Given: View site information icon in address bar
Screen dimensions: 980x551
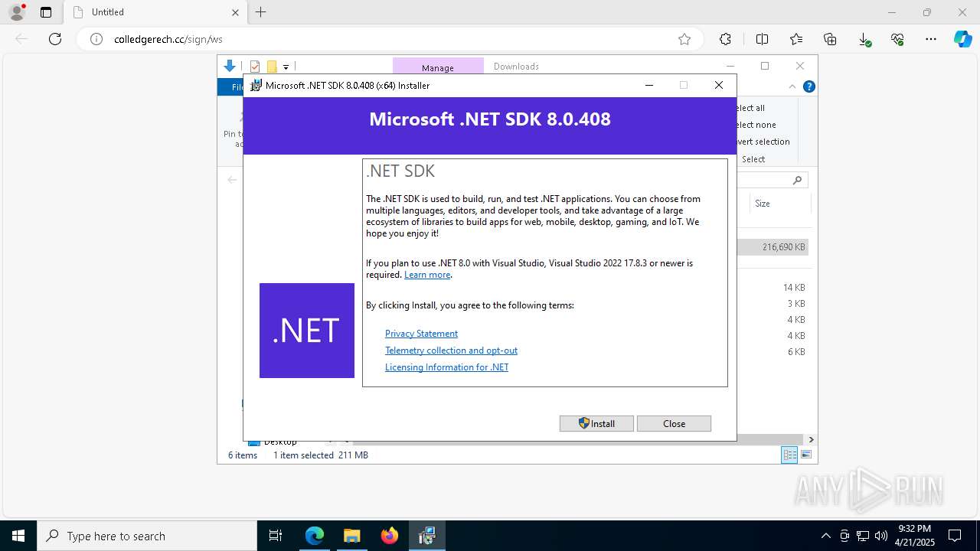Looking at the screenshot, I should coord(96,39).
